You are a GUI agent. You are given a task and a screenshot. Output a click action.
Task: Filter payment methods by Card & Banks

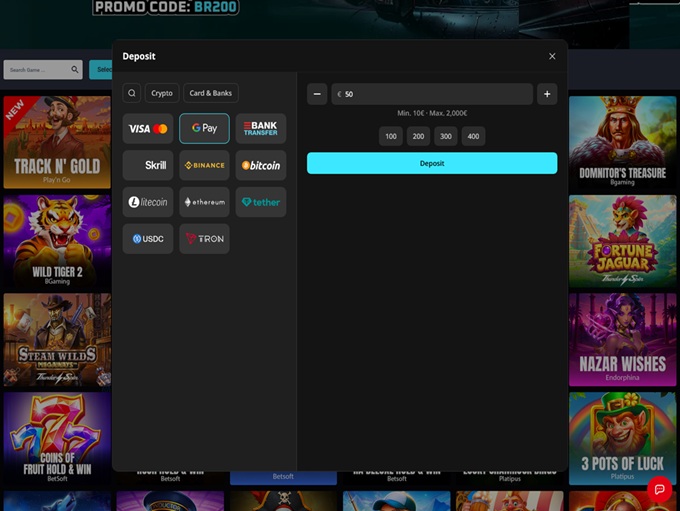(x=211, y=93)
